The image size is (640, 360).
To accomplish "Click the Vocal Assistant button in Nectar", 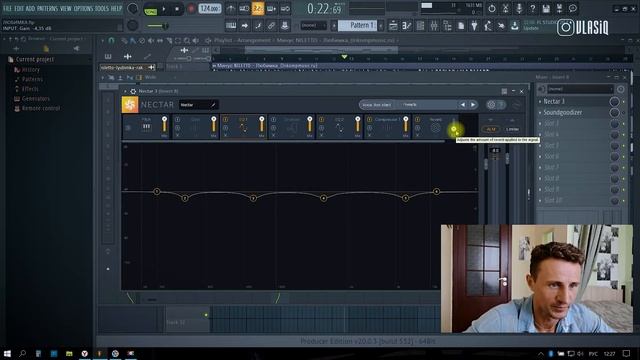I will (377, 105).
